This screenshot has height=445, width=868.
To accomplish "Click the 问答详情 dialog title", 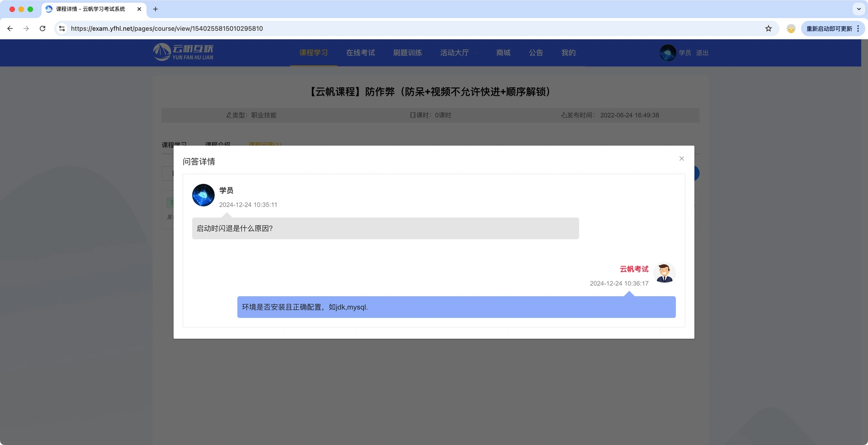I will pos(199,161).
